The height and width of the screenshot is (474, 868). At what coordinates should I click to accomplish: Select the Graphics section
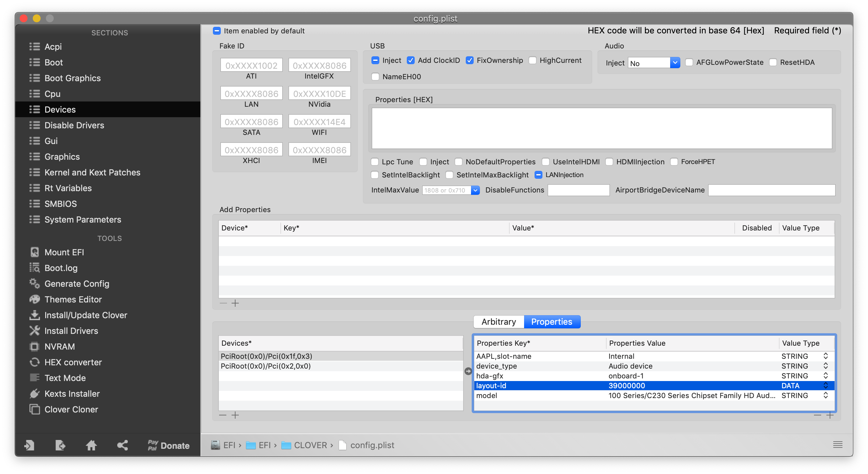[x=62, y=156]
